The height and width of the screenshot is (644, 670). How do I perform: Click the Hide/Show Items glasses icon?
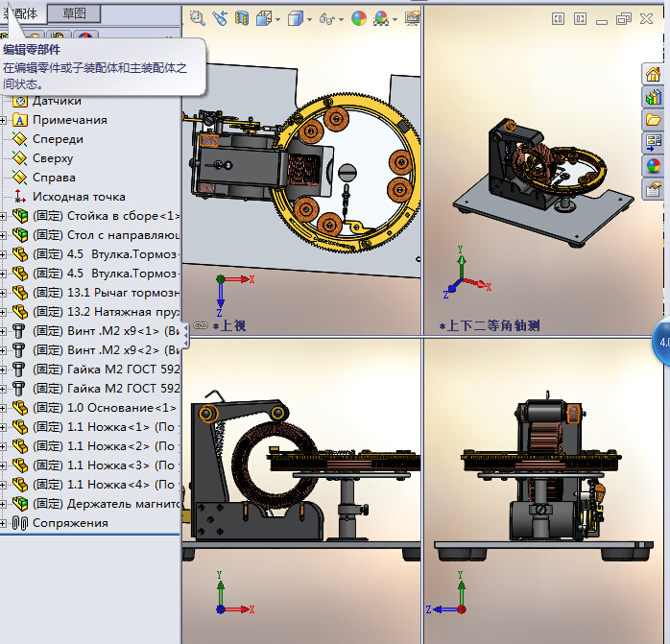pos(327,19)
